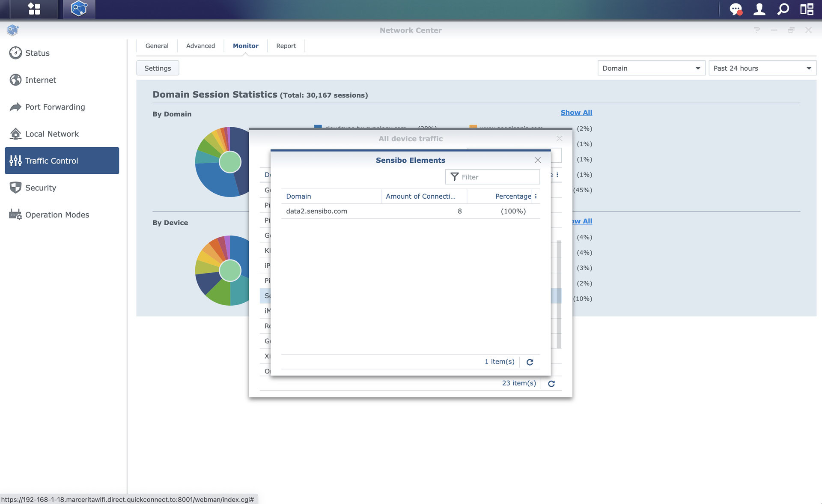Open column options next to Percentage
Image resolution: width=822 pixels, height=504 pixels.
(536, 196)
